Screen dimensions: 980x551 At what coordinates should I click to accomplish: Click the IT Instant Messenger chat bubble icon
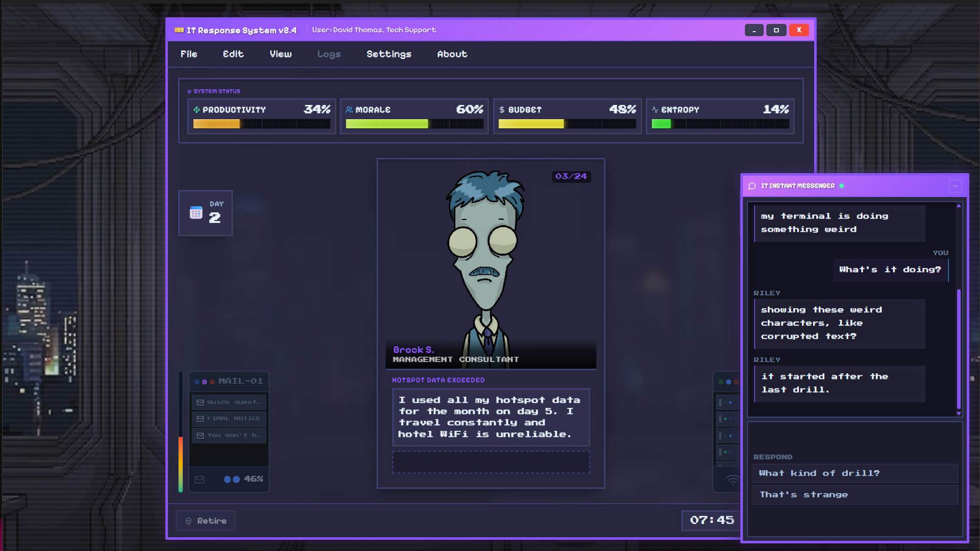[752, 186]
